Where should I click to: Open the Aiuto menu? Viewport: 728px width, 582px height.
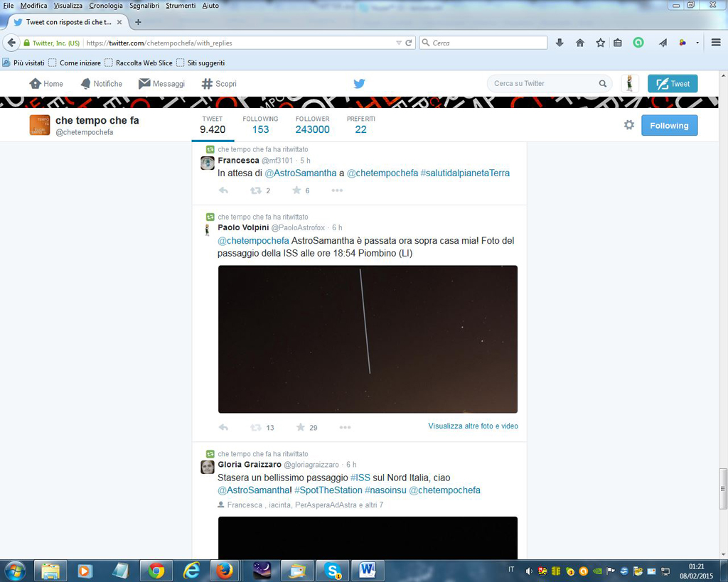pos(210,6)
